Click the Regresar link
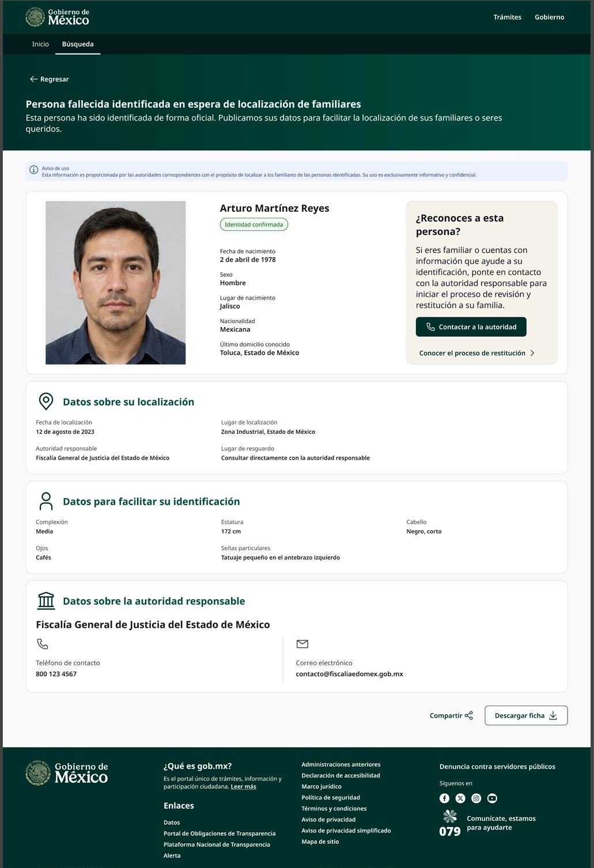Viewport: 594px width, 868px height. [50, 79]
